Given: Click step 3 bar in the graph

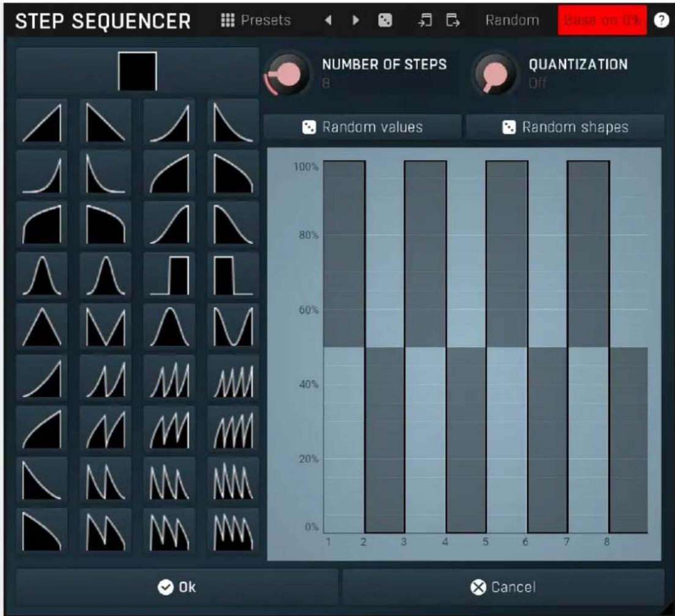Looking at the screenshot, I should [x=425, y=254].
